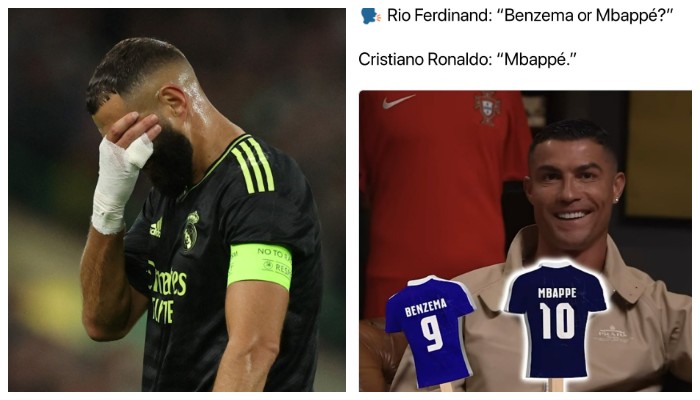Click the white bandaged hand

pyautogui.click(x=121, y=181)
